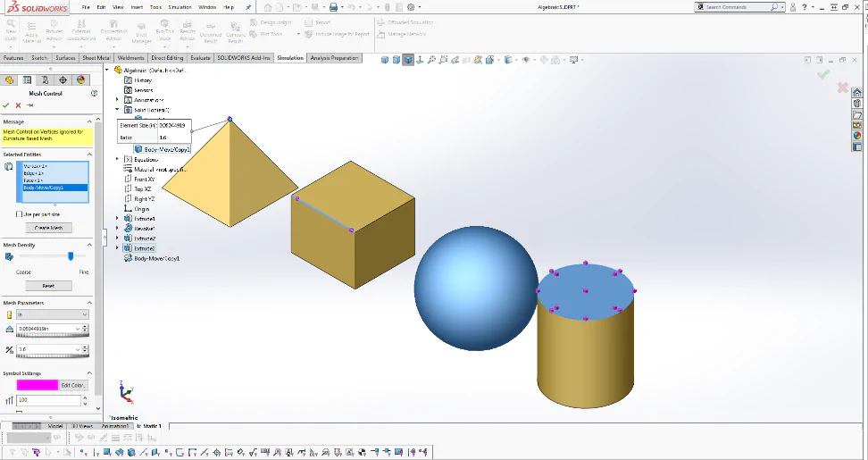
Task: Switch to FeatureManager design tree tab icon
Action: tap(10, 80)
